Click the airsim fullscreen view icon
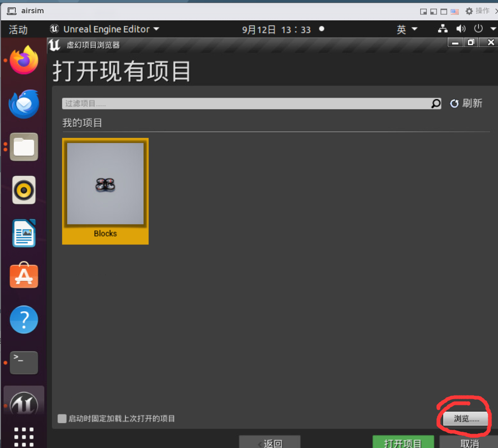This screenshot has height=448, width=498. pyautogui.click(x=444, y=12)
